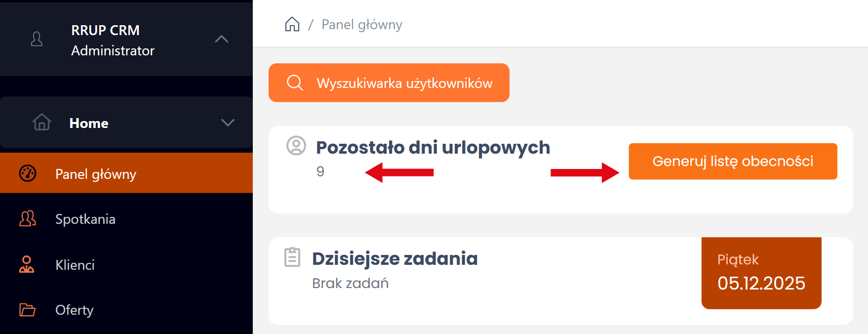This screenshot has width=868, height=334.
Task: Click the dashboard icon next to Panel główny
Action: (x=29, y=173)
